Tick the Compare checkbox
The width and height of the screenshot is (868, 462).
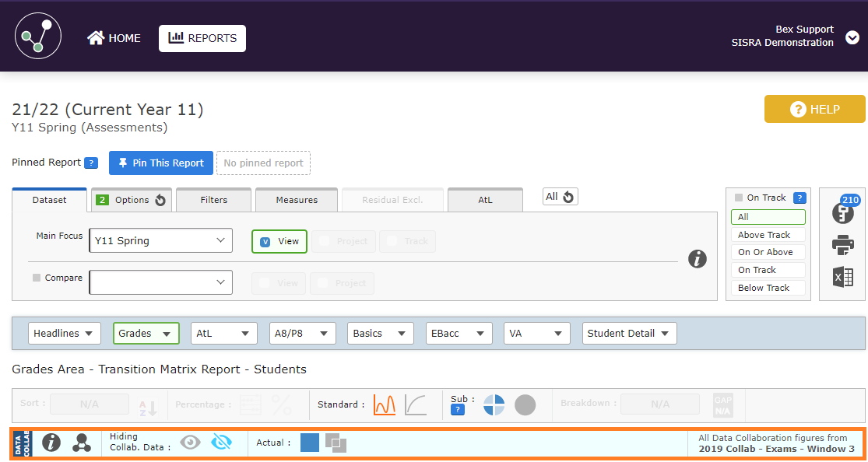coord(37,278)
